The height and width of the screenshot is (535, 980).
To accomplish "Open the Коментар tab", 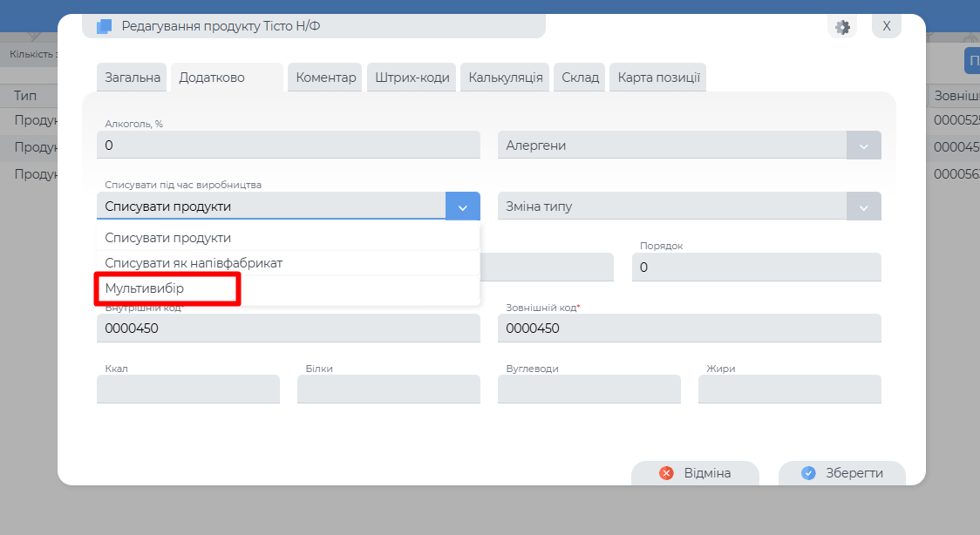I will point(326,78).
